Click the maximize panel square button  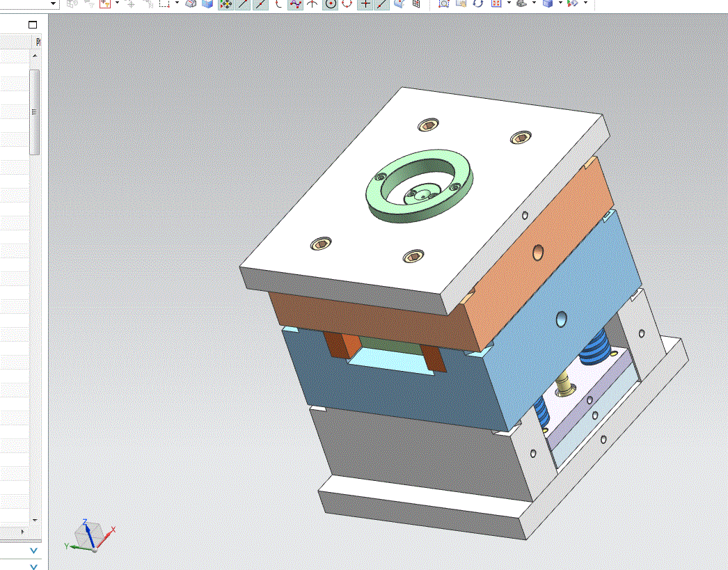point(33,24)
